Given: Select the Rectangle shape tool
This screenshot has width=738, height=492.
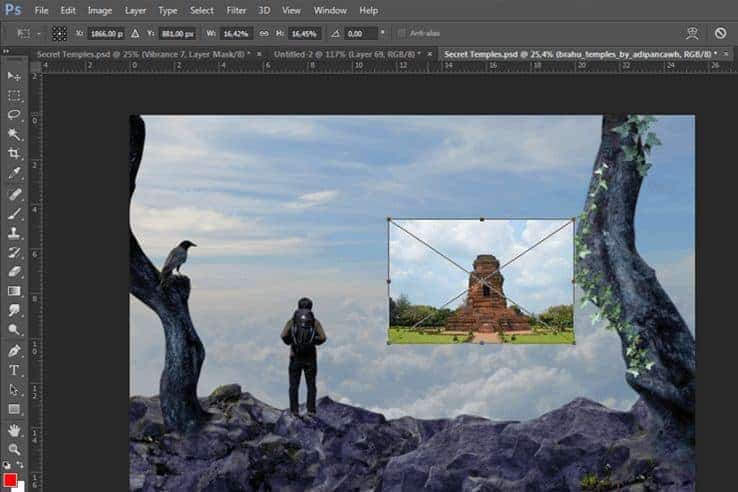Looking at the screenshot, I should 14,409.
